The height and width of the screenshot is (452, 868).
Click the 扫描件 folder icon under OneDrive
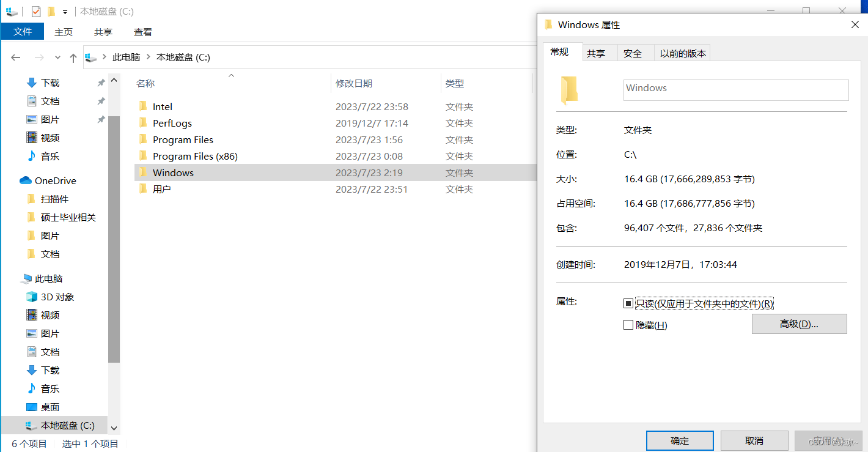pyautogui.click(x=32, y=199)
